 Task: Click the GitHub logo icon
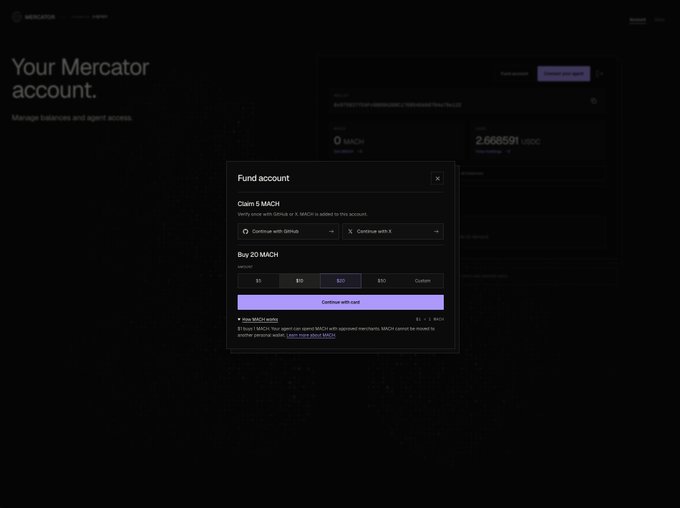pyautogui.click(x=245, y=232)
